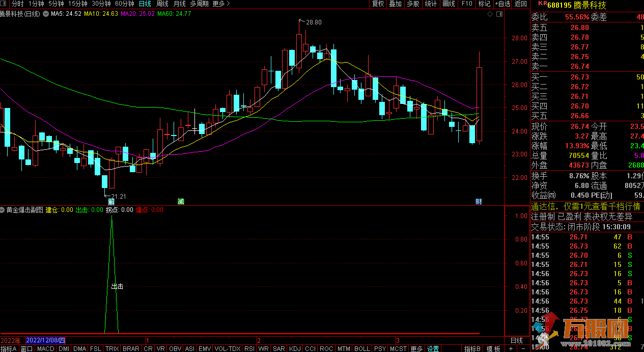
Task: Switch sub-chart to FSL indicator
Action: tap(95, 349)
